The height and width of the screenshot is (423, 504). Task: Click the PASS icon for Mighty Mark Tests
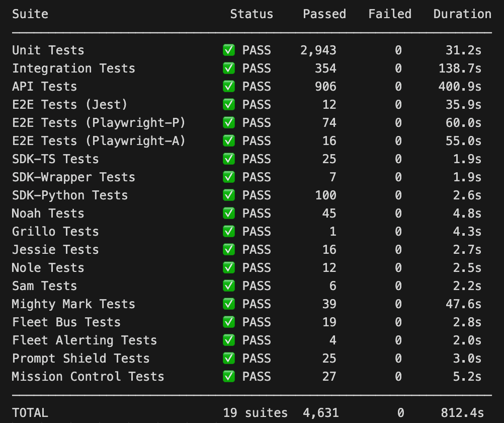coord(229,304)
